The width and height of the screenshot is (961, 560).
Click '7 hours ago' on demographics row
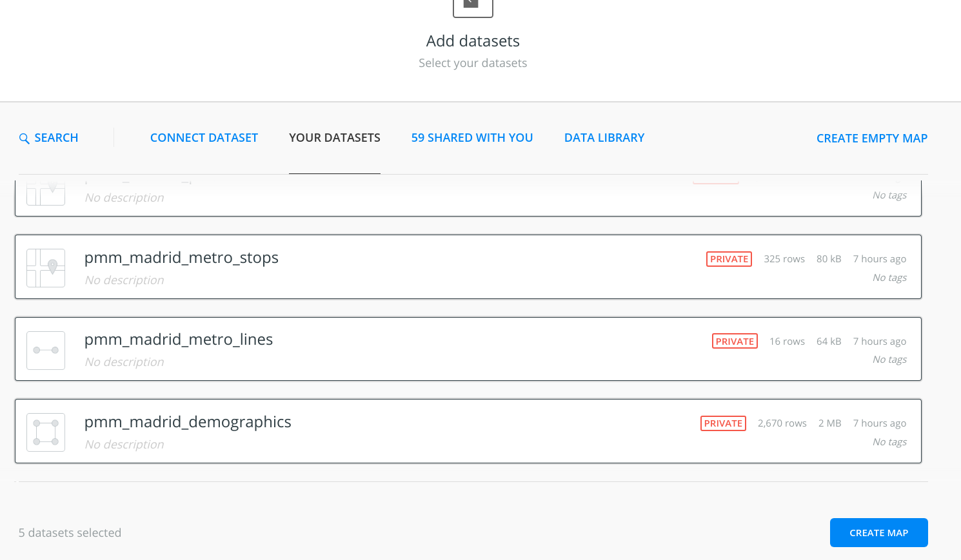(880, 423)
